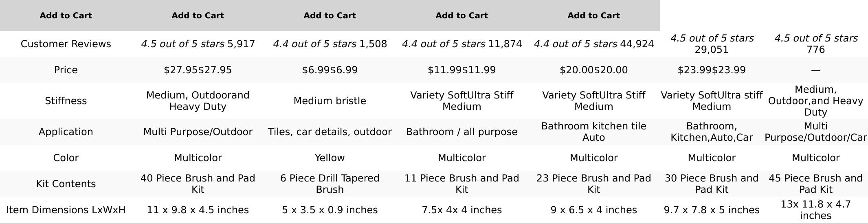This screenshot has height=223, width=868.
Task: Click the 6 Piece Drill Tapered Brush text
Action: pos(330,184)
